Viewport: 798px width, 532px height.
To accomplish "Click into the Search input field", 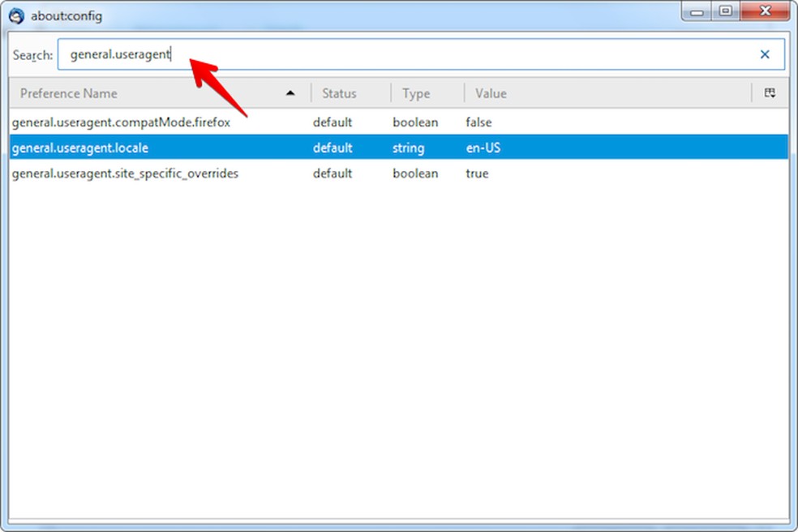I will pos(421,54).
